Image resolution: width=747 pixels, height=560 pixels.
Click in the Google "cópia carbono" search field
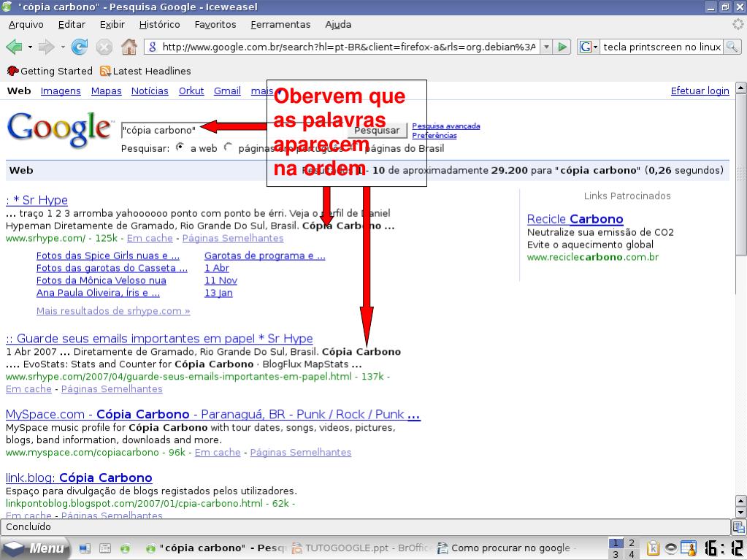tap(232, 130)
